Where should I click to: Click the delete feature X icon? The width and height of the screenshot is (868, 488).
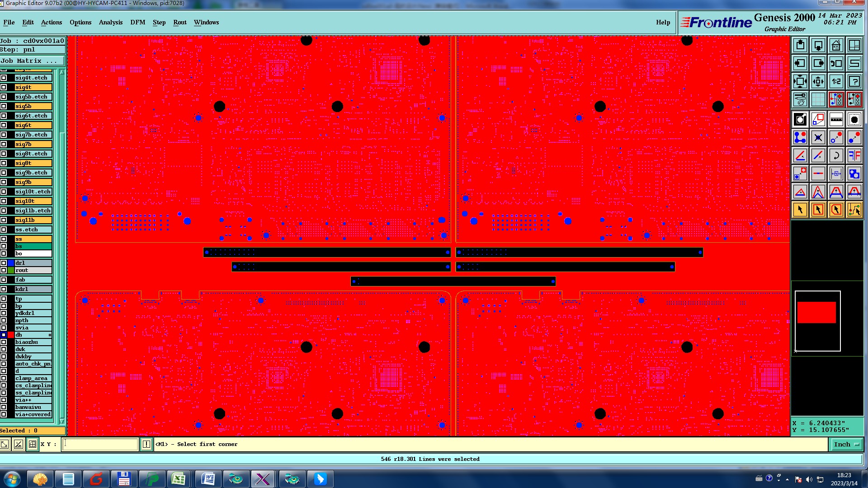818,138
